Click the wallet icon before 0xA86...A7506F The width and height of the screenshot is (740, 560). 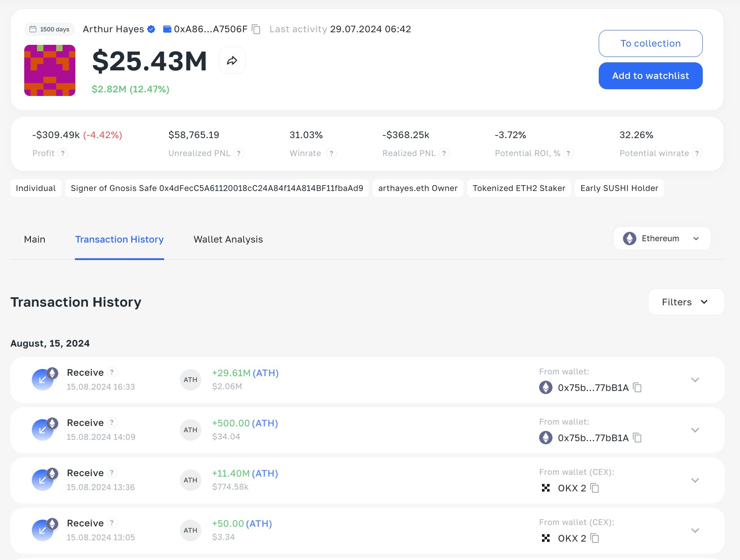[x=167, y=29]
